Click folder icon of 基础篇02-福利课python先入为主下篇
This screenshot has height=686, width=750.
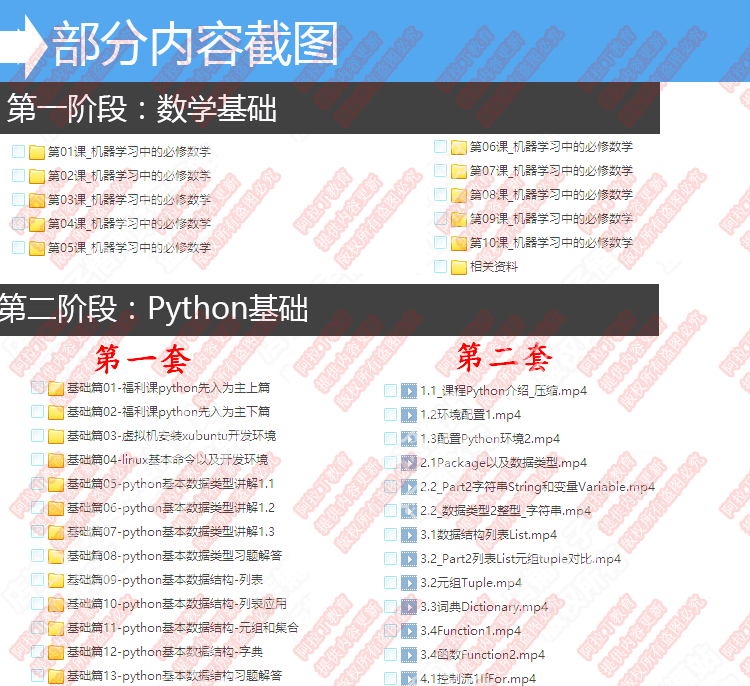coord(56,412)
